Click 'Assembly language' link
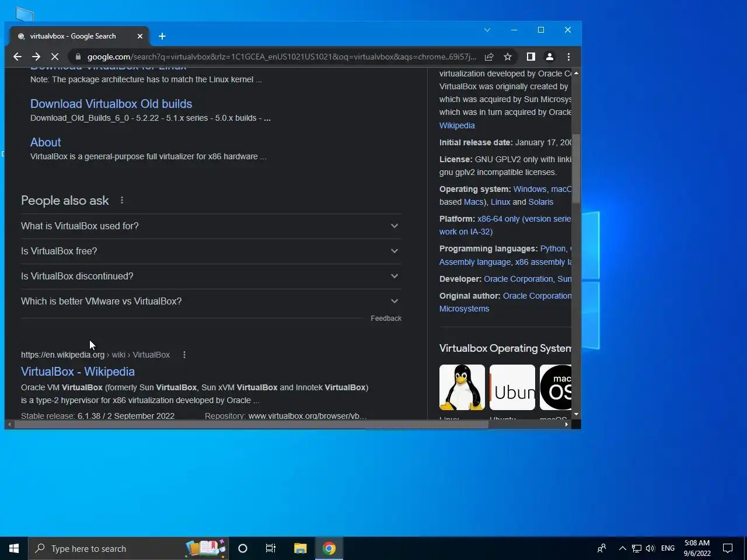Screen dimensions: 747x560 click(x=475, y=262)
